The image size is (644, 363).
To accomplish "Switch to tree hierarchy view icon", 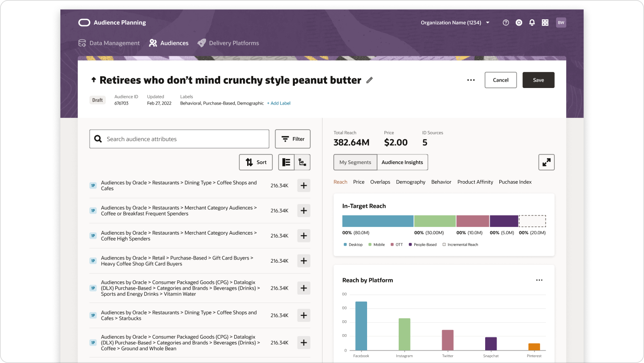I will tap(302, 162).
